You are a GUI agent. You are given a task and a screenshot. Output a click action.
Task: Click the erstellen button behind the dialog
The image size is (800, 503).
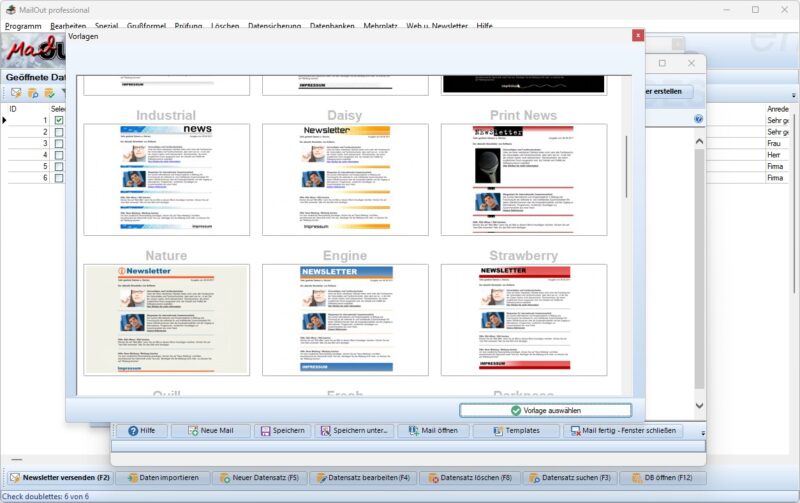pos(668,91)
